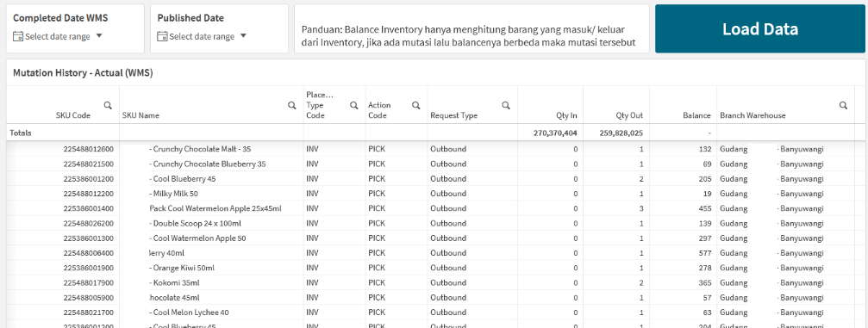The image size is (868, 328).
Task: Sort by the Qty In column header
Action: coord(567,115)
